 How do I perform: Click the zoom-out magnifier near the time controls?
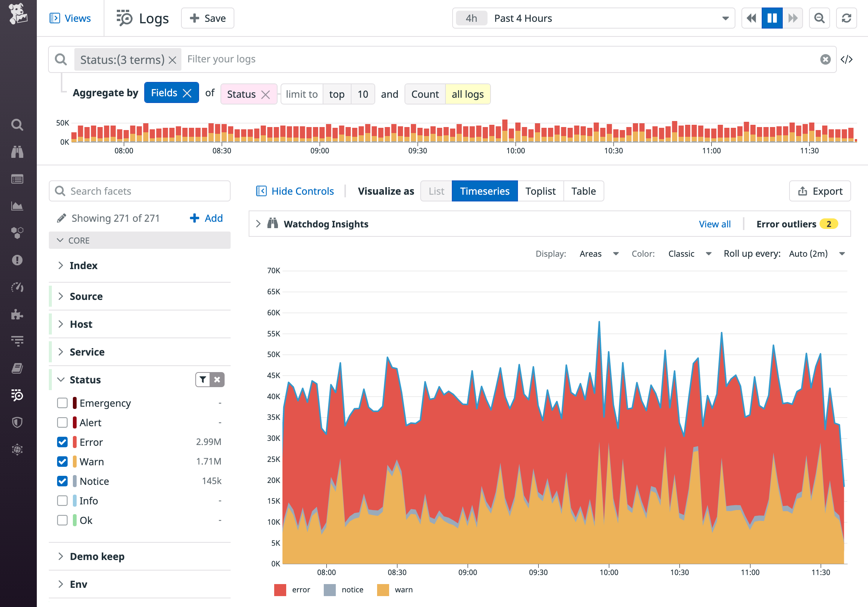tap(819, 18)
